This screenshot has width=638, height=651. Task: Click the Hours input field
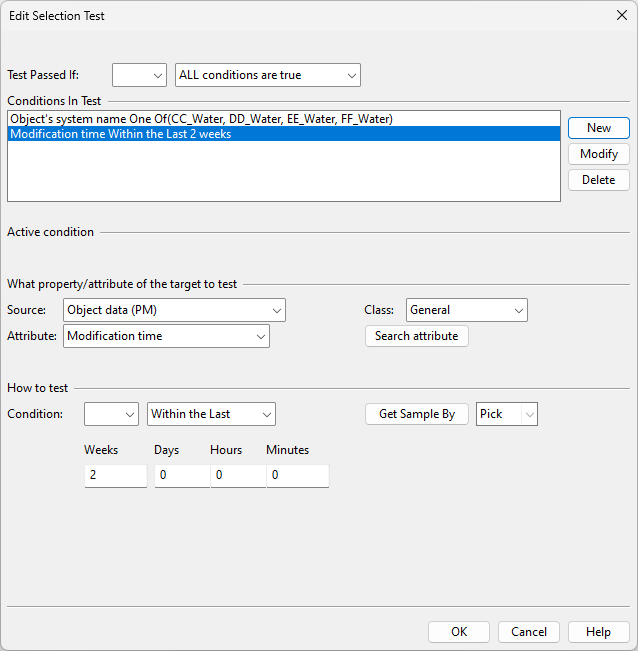[x=237, y=475]
